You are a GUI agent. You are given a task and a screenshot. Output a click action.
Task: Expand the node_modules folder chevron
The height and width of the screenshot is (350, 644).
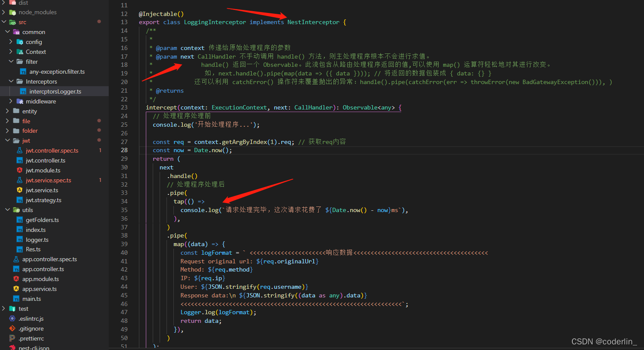point(4,12)
